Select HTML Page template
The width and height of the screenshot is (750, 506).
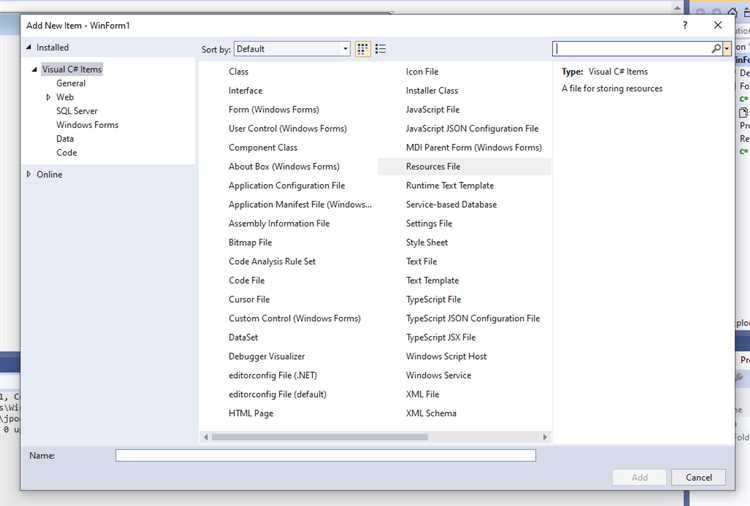click(x=251, y=413)
